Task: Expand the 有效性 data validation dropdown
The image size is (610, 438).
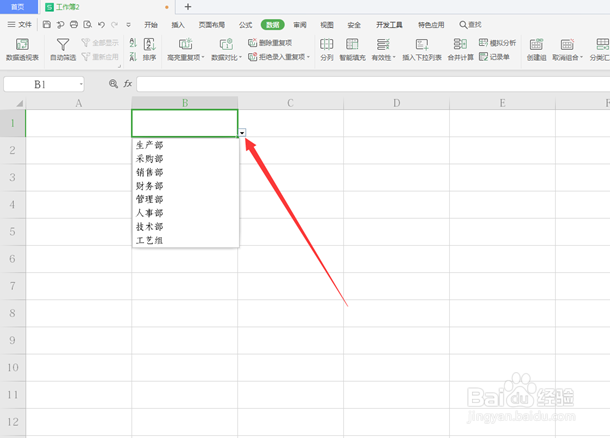Action: point(394,57)
